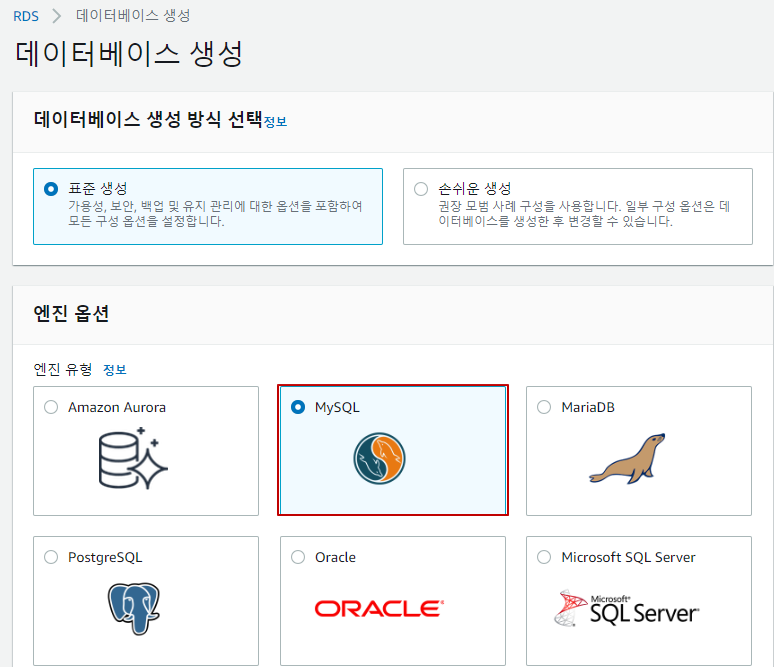Viewport: 774px width, 667px height.
Task: Choose the MySQL engine radio
Action: [x=298, y=407]
